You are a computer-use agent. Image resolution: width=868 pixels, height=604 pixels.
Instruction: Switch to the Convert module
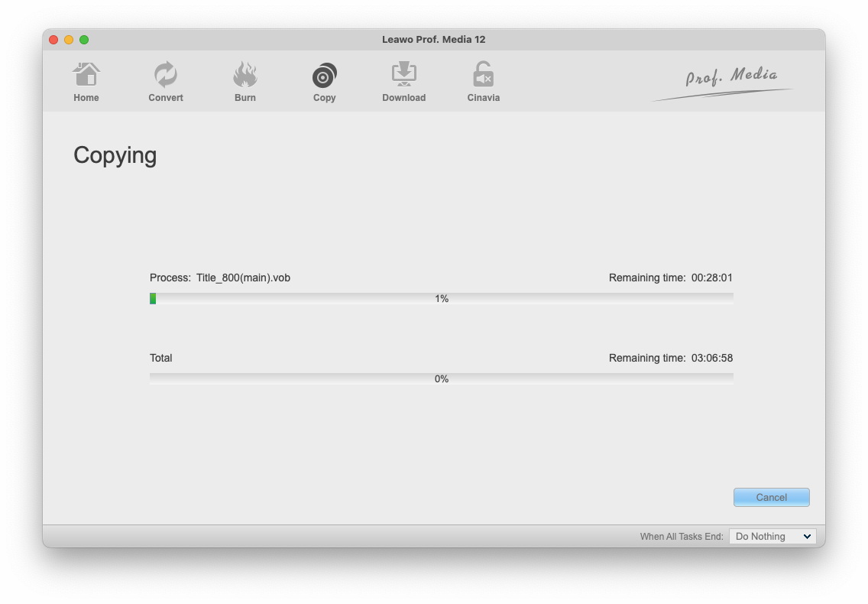click(166, 82)
